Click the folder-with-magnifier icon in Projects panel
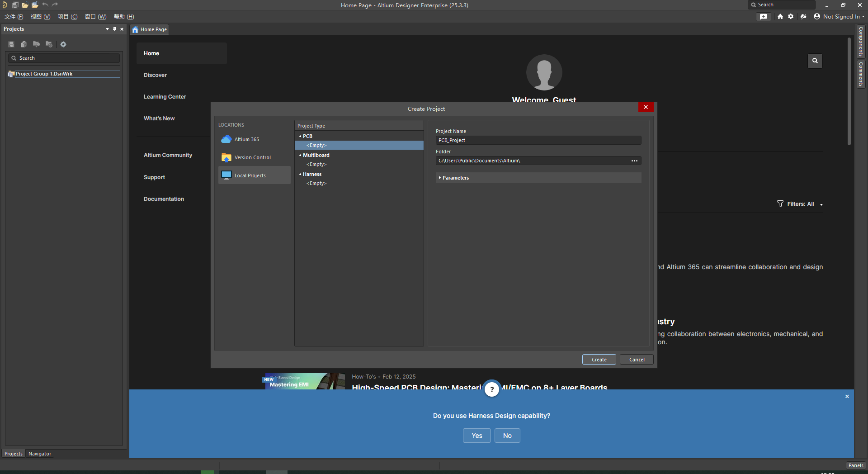The height and width of the screenshot is (474, 868). pyautogui.click(x=36, y=44)
